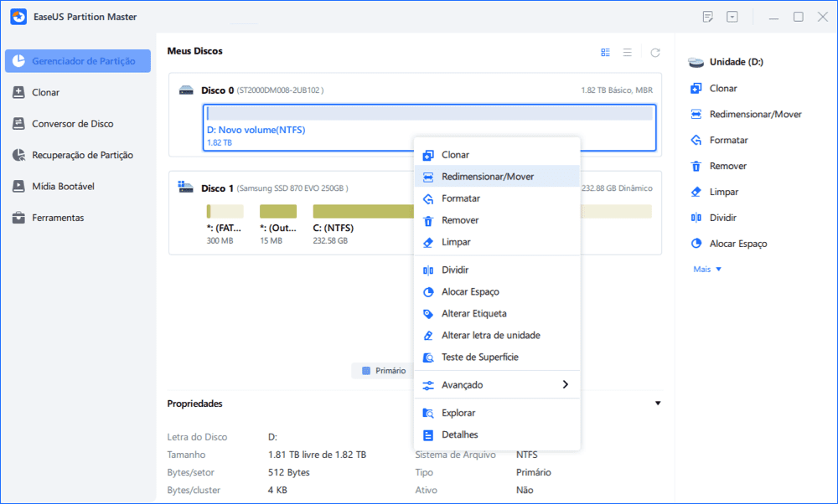
Task: Choose Formatar in the context menu
Action: coord(497,198)
